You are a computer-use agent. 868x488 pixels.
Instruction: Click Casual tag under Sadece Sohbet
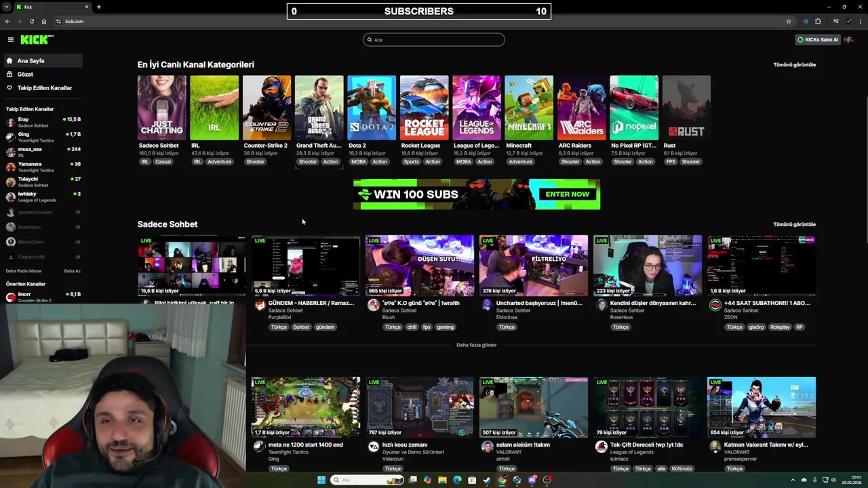pyautogui.click(x=163, y=162)
